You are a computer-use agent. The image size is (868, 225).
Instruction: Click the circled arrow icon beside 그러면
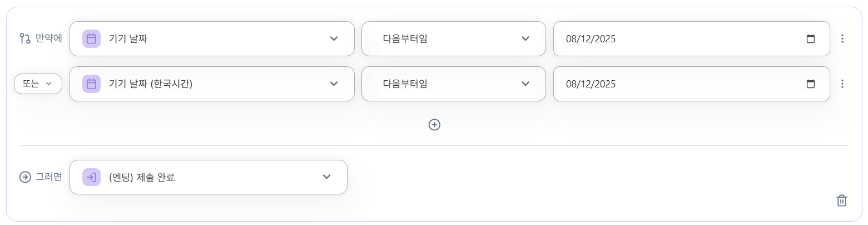[x=25, y=177]
